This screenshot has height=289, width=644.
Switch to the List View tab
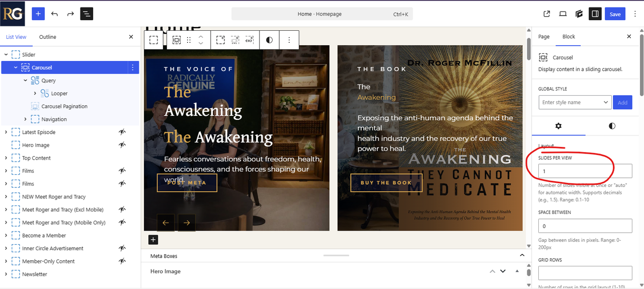[x=16, y=37]
